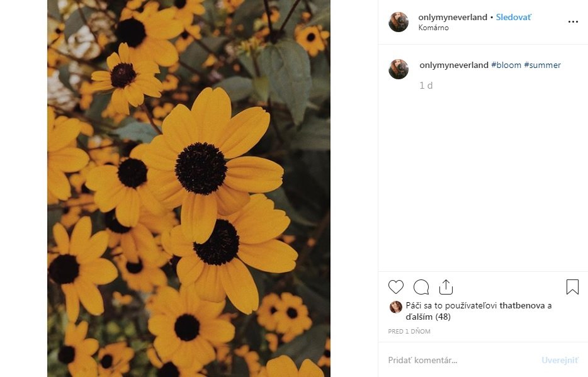This screenshot has height=377, width=588.
Task: Click thatbenova's small avatar near likes
Action: click(396, 307)
